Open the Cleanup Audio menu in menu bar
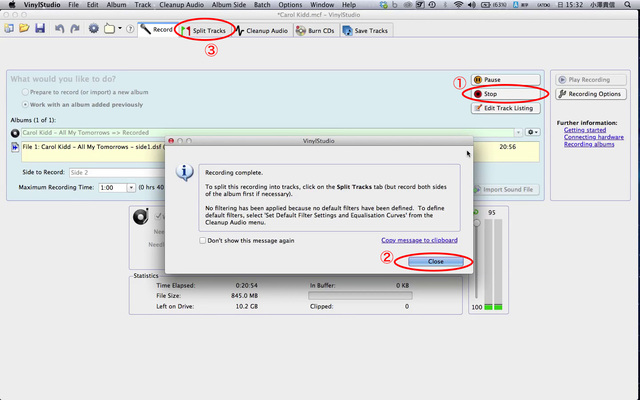Viewport: 640px width, 400px height. point(182,5)
